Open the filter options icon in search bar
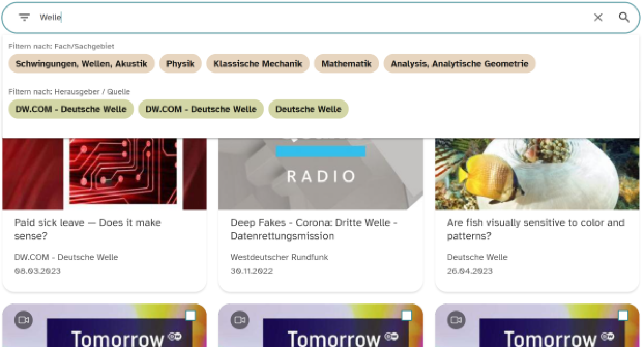This screenshot has height=347, width=644. point(24,17)
